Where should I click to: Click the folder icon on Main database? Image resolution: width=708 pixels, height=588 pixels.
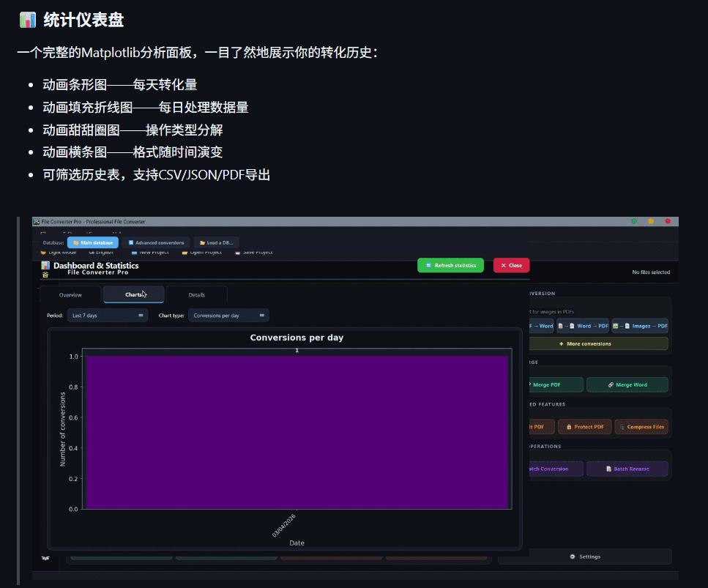[x=76, y=242]
